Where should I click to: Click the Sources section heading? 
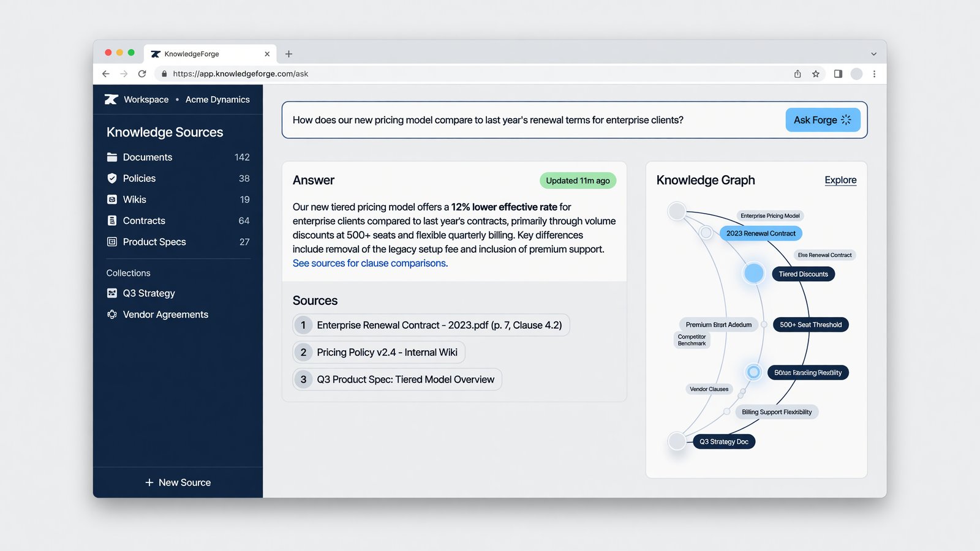pyautogui.click(x=315, y=301)
